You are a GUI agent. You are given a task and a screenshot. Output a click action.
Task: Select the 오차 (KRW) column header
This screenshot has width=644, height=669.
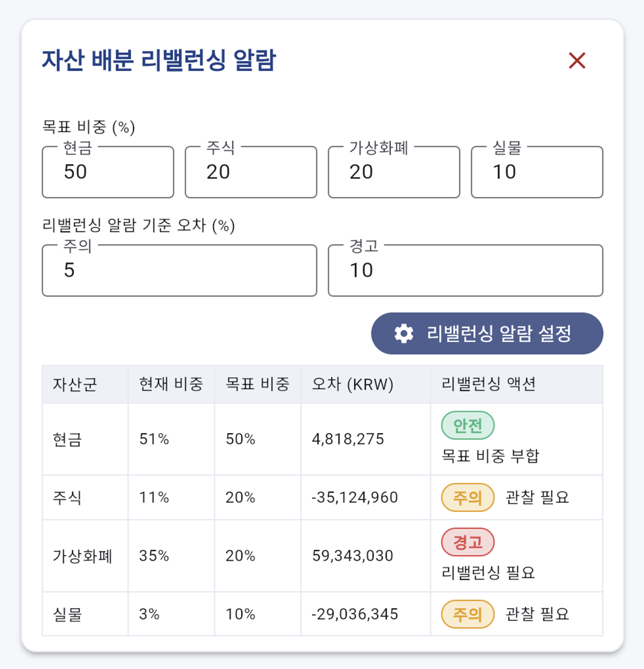click(x=353, y=384)
